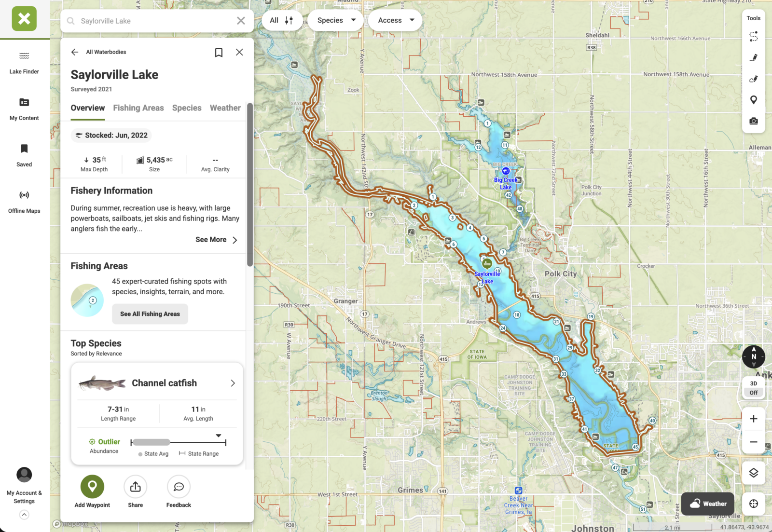
Task: Click the Share icon button
Action: point(136,487)
